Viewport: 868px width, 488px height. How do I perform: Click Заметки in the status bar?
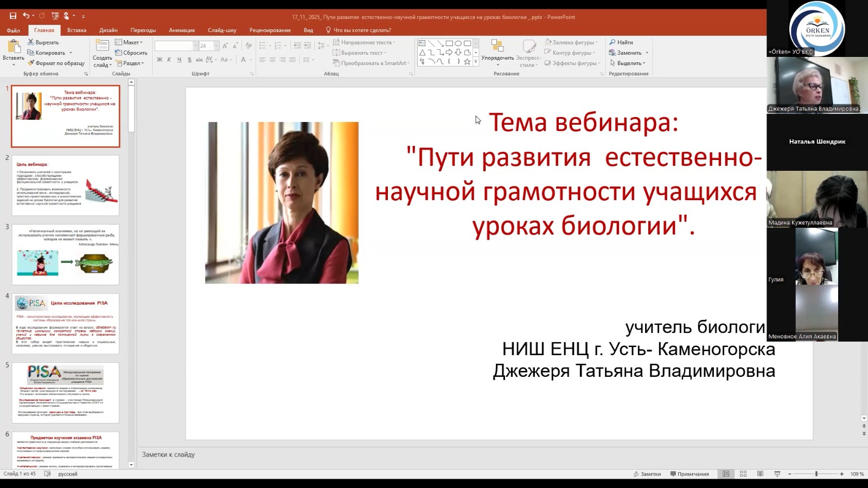[x=648, y=473]
